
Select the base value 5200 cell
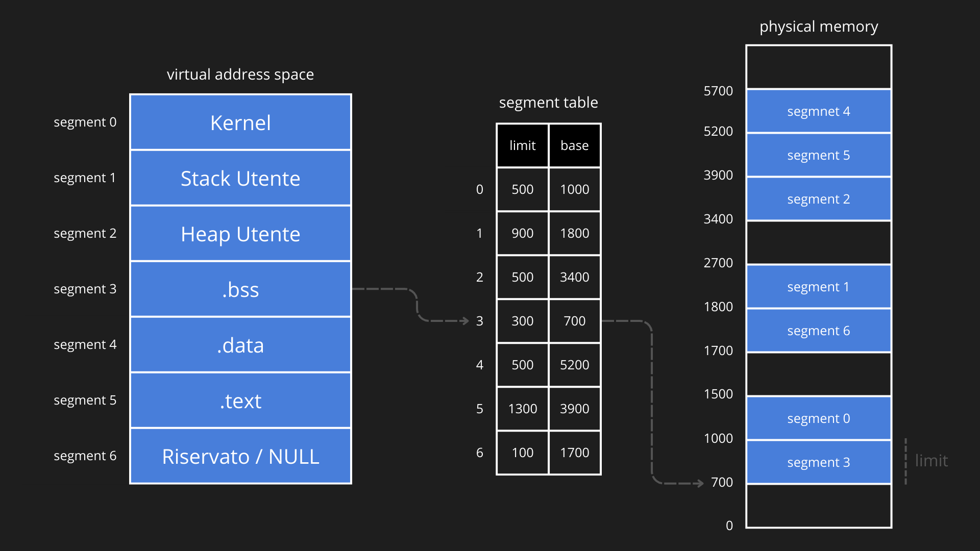574,365
